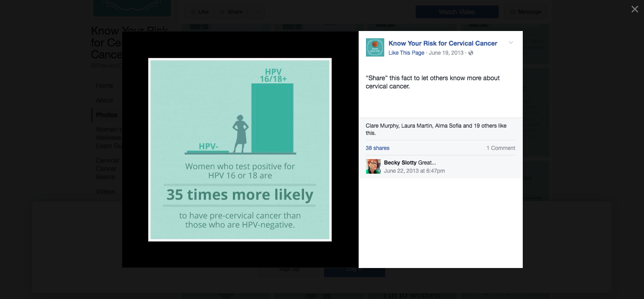Click the Watch Video button
The width and height of the screenshot is (644, 299).
click(456, 11)
